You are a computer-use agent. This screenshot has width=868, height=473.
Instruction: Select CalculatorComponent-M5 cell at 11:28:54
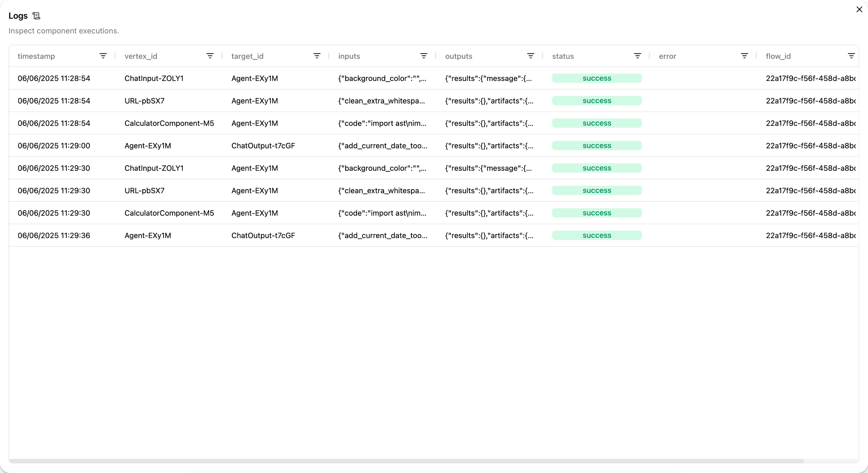169,123
